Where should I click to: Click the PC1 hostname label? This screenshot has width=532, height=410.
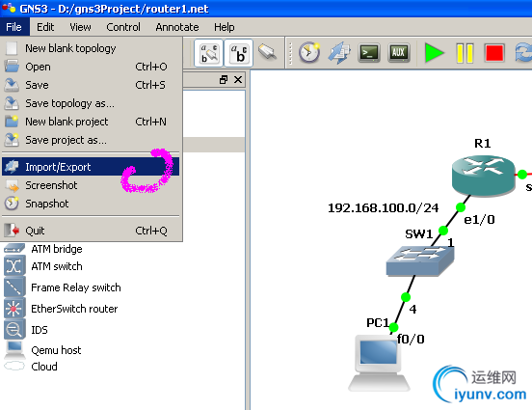(378, 323)
